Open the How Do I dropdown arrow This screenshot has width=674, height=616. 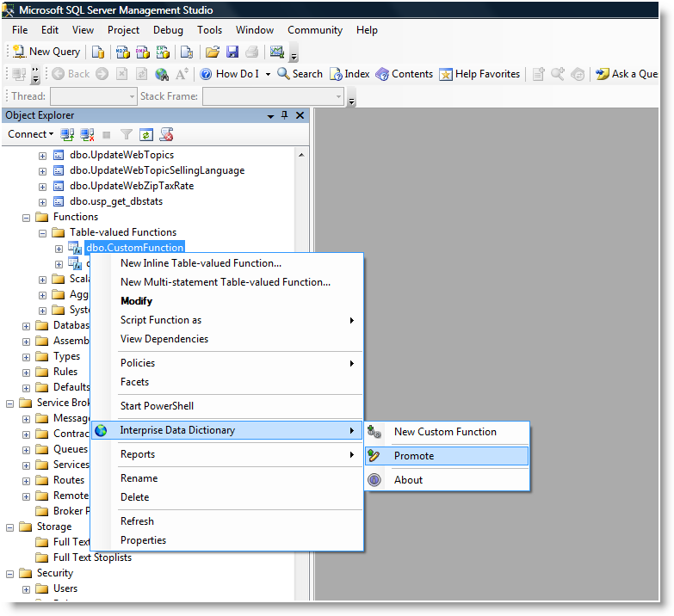268,74
